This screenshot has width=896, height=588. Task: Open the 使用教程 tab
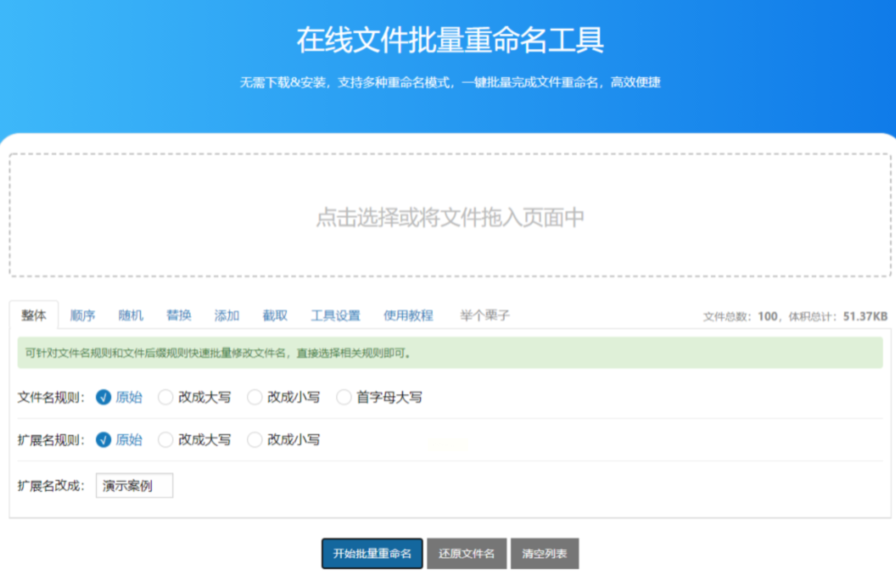click(408, 316)
